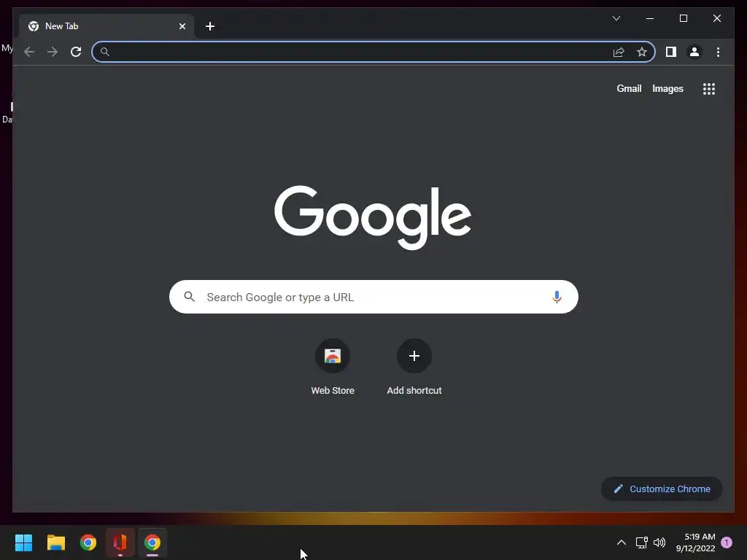Open the Gmail link
Image resolution: width=747 pixels, height=560 pixels.
(x=629, y=88)
